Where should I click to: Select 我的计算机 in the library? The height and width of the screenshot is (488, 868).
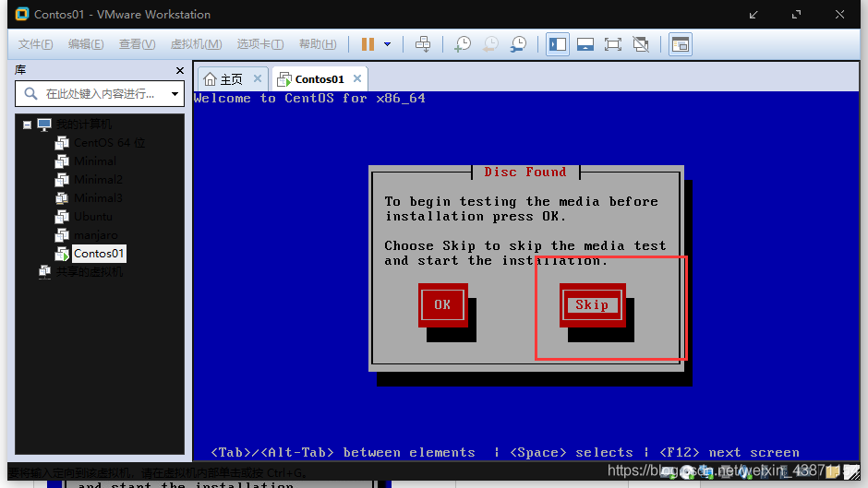tap(84, 124)
